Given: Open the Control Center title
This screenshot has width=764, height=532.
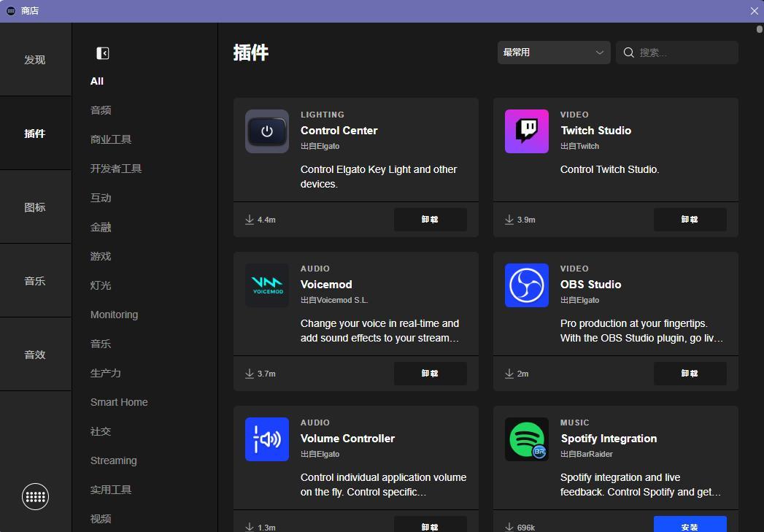Looking at the screenshot, I should [339, 131].
